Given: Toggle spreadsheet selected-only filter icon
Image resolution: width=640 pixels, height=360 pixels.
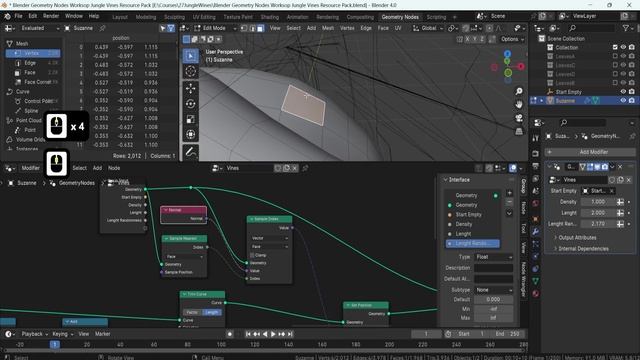Looking at the screenshot, I should pyautogui.click(x=163, y=28).
